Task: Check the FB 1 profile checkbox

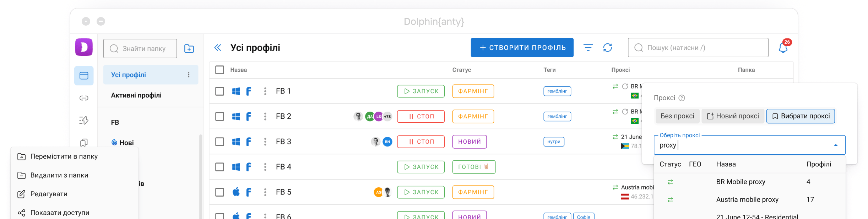Action: click(x=219, y=91)
